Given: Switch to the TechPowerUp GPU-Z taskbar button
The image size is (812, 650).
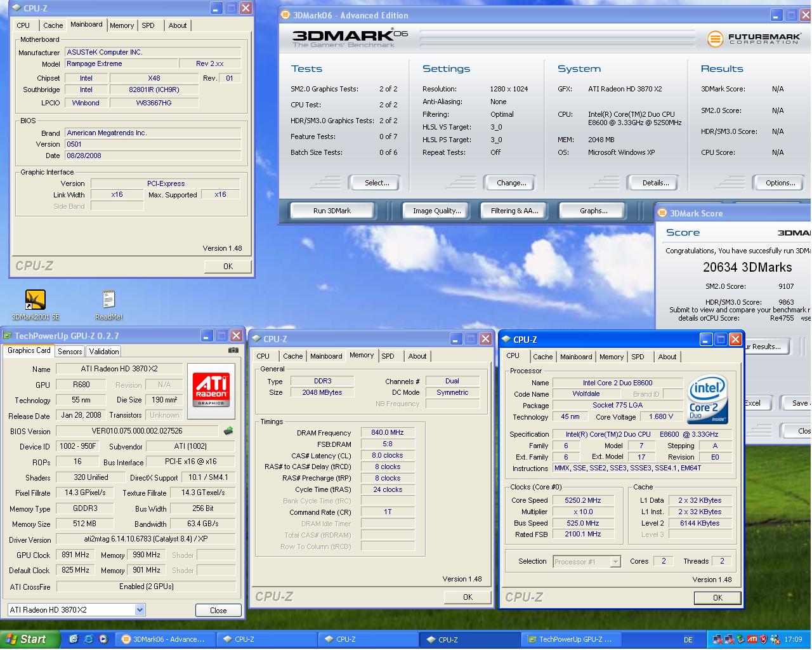Looking at the screenshot, I should [571, 639].
